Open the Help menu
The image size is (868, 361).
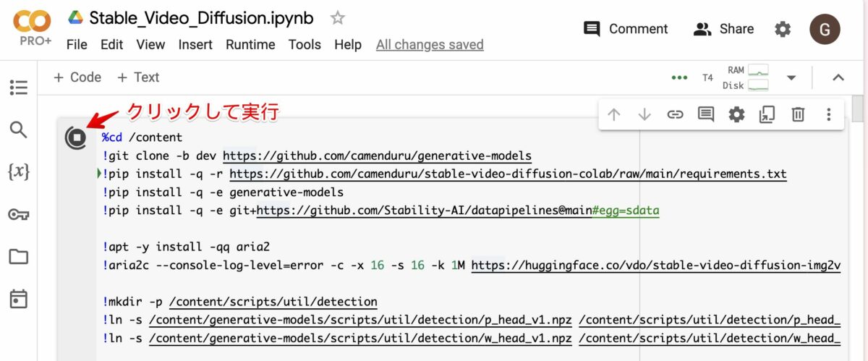(x=348, y=45)
